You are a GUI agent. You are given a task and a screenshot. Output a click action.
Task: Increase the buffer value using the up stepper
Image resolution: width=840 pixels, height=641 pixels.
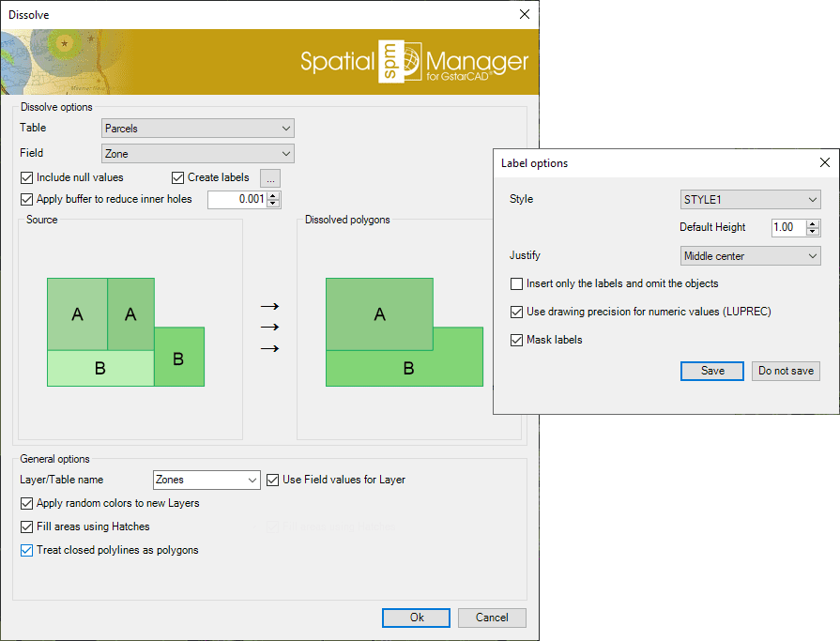click(x=274, y=195)
